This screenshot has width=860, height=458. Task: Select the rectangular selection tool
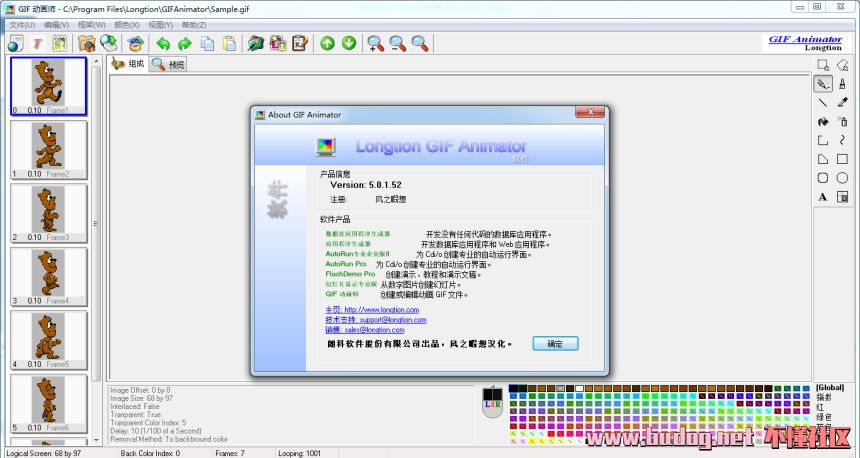(x=823, y=65)
